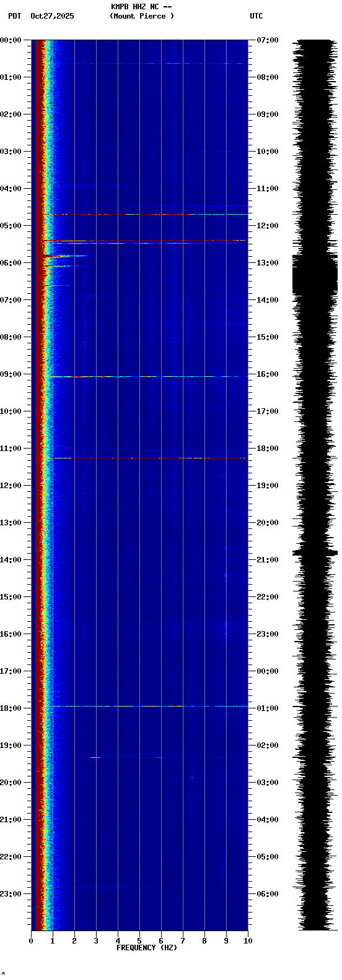Screen dimensions: 342x980
Task: Click the UTC time label '05:00'
Action: pos(268,857)
